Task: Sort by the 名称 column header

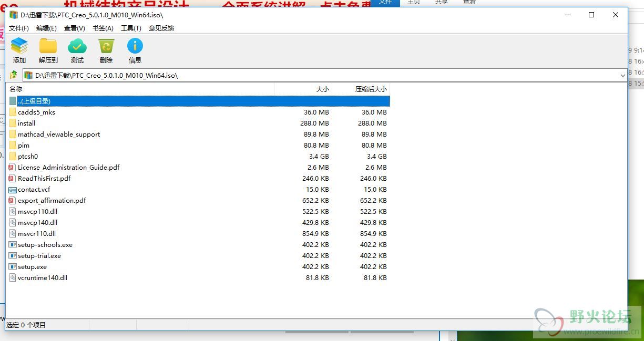Action: click(140, 89)
